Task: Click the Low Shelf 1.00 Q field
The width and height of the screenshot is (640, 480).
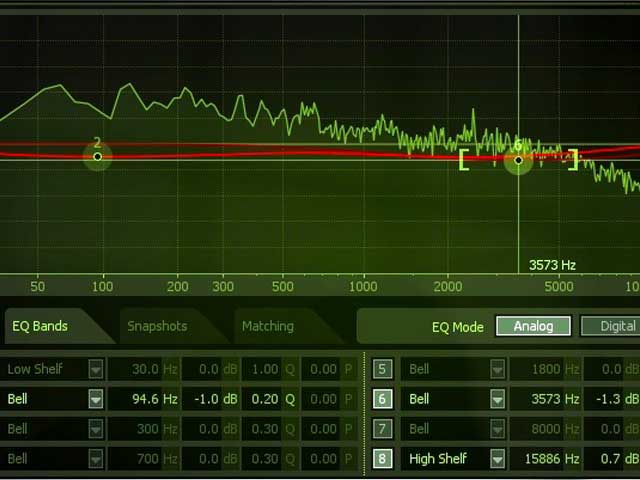Action: tap(270, 369)
